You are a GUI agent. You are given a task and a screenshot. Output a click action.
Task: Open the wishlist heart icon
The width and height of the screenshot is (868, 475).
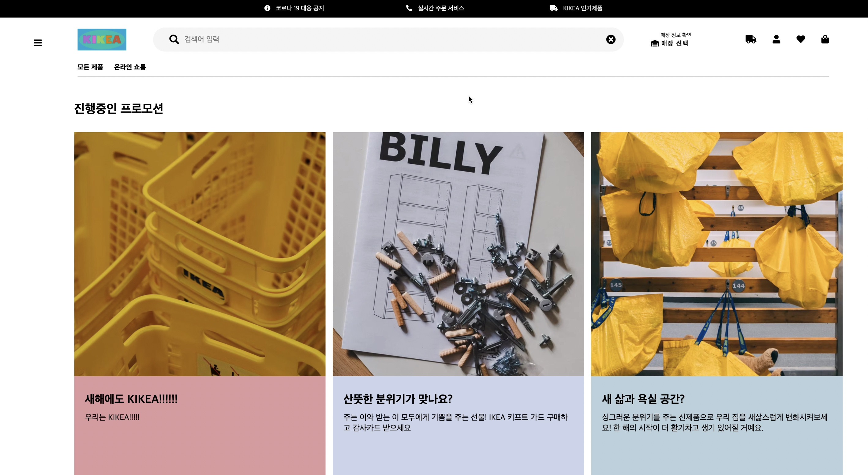(801, 39)
